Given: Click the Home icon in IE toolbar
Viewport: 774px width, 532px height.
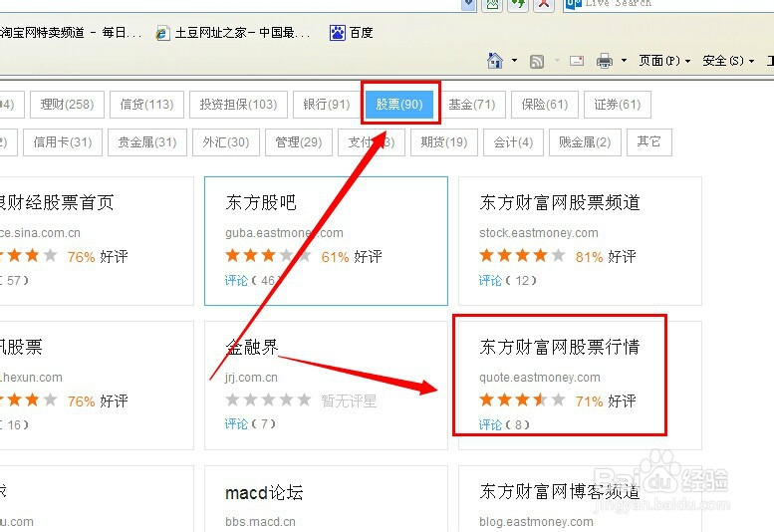Looking at the screenshot, I should click(x=495, y=61).
